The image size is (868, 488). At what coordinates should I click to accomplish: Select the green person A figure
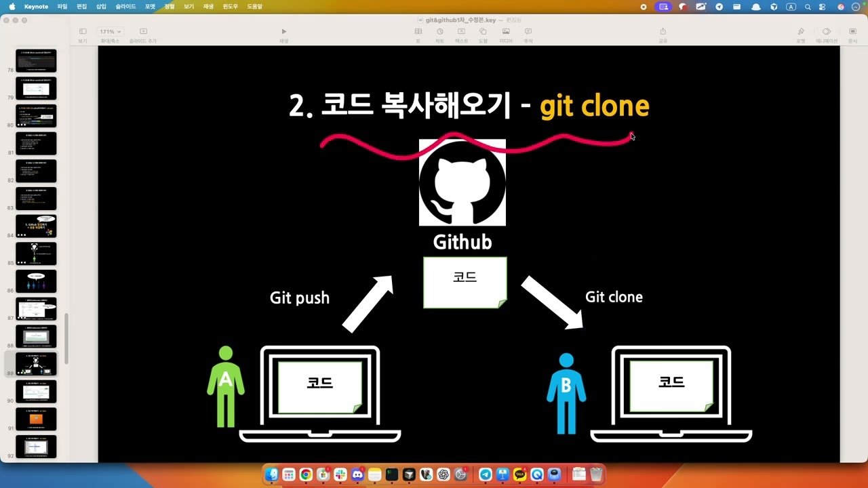click(x=226, y=386)
